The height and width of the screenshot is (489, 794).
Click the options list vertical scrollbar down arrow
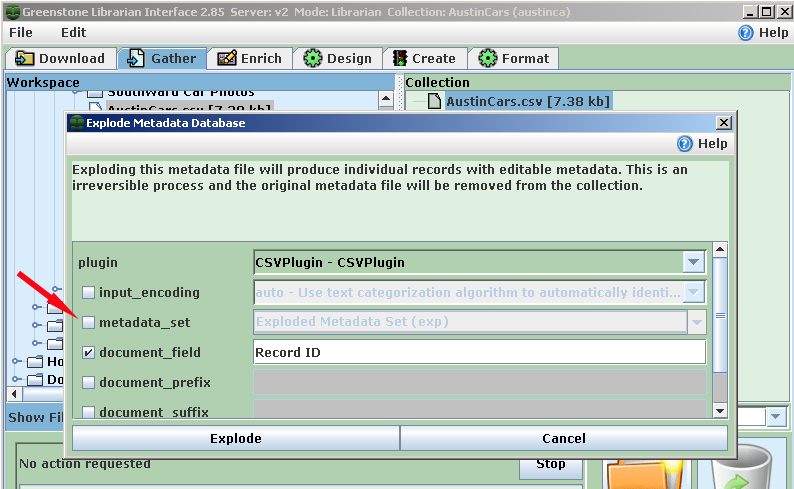pyautogui.click(x=719, y=410)
